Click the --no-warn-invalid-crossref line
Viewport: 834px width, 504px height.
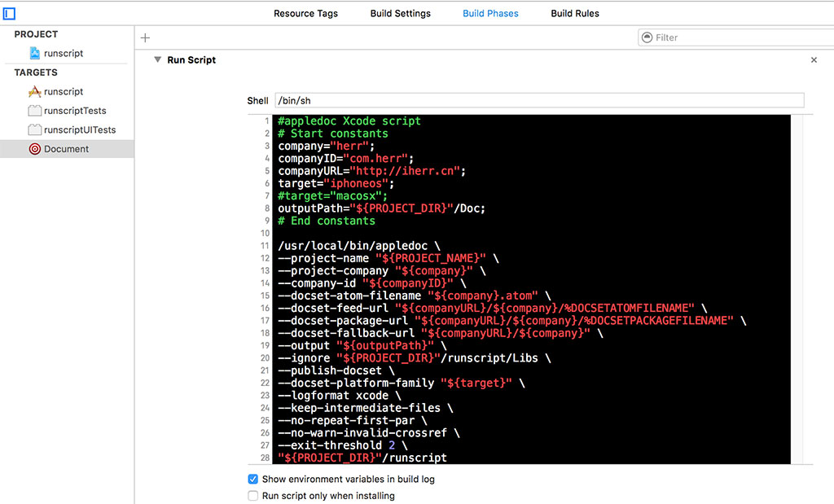point(369,433)
